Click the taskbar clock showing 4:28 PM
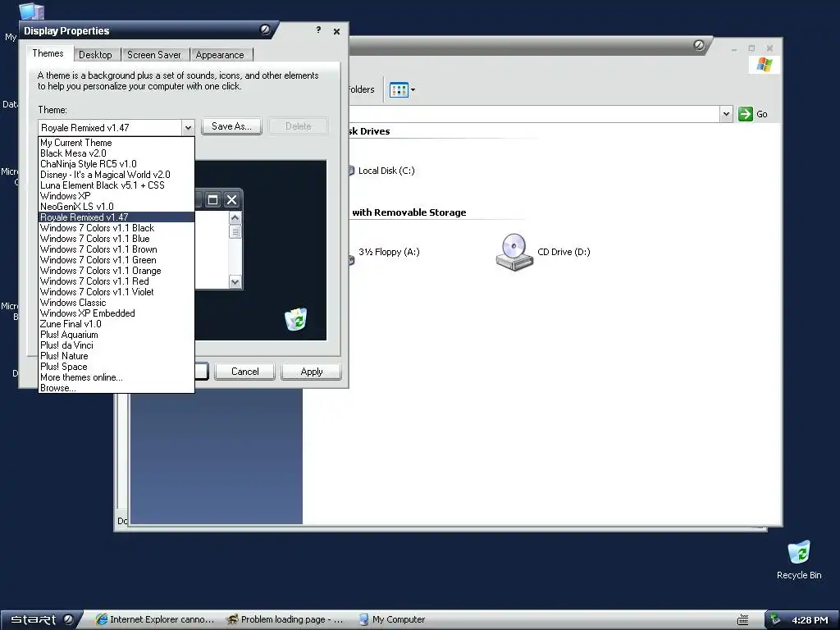 coord(810,620)
